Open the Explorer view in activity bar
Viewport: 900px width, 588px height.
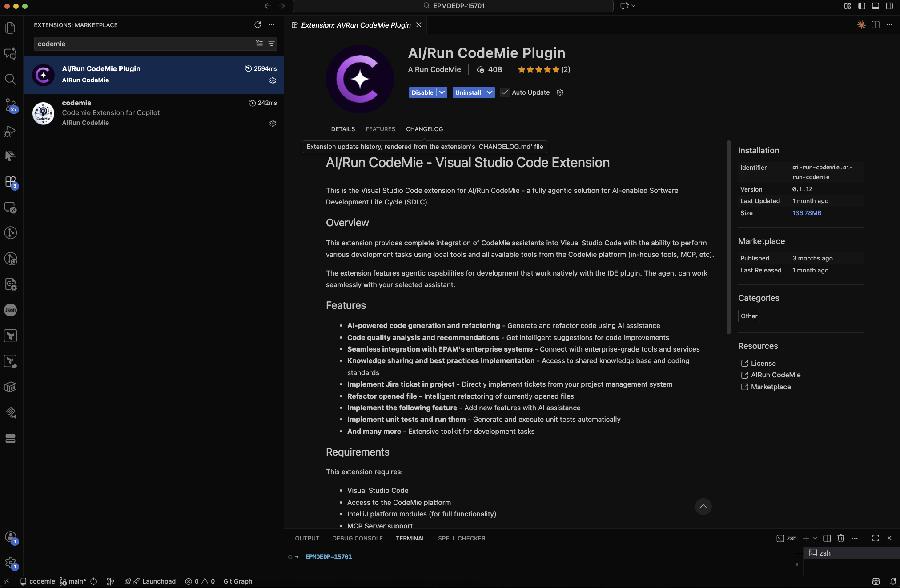(x=10, y=28)
